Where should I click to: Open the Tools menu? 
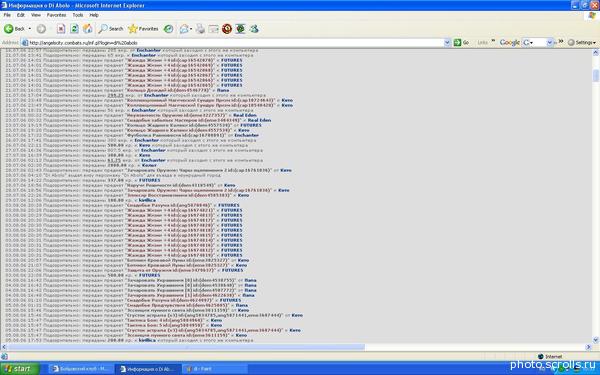click(x=78, y=15)
